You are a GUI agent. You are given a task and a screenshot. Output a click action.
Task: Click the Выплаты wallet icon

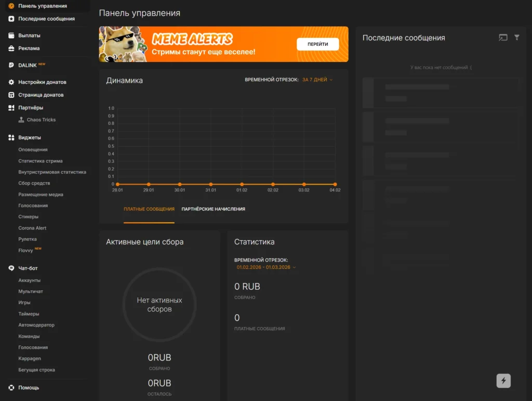pyautogui.click(x=11, y=36)
